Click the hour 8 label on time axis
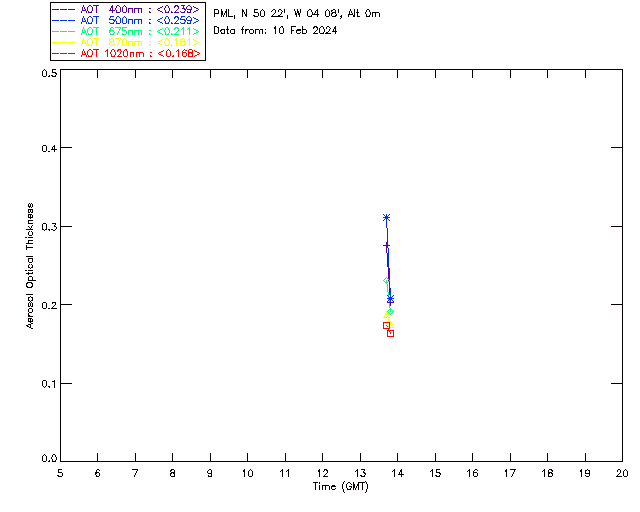 tap(173, 473)
